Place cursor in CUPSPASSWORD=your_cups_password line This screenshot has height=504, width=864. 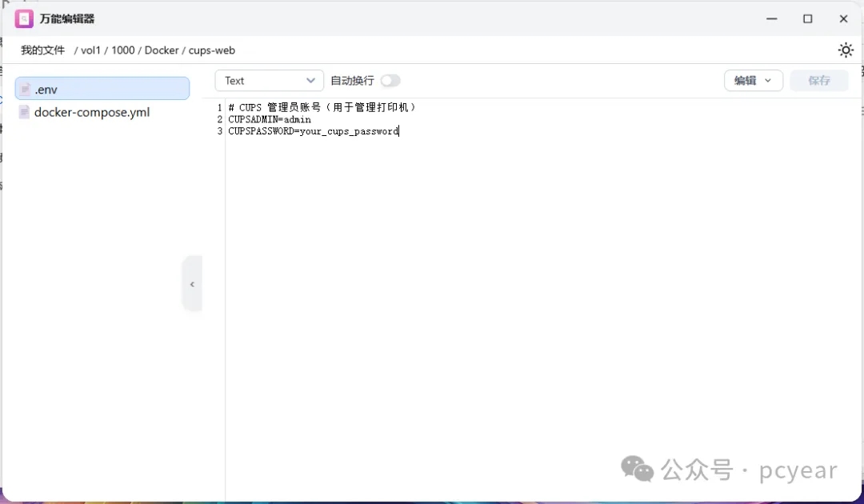313,131
